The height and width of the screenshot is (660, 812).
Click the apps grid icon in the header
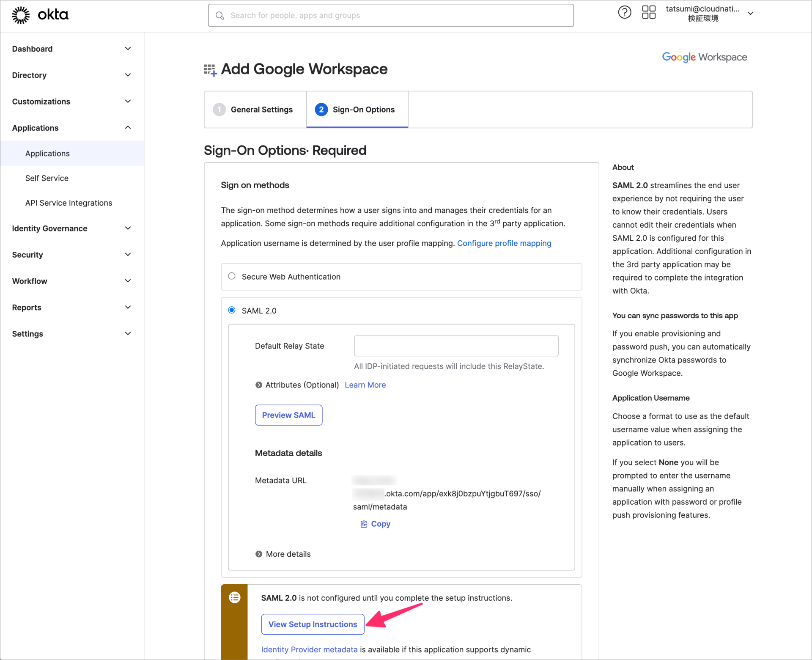(648, 12)
